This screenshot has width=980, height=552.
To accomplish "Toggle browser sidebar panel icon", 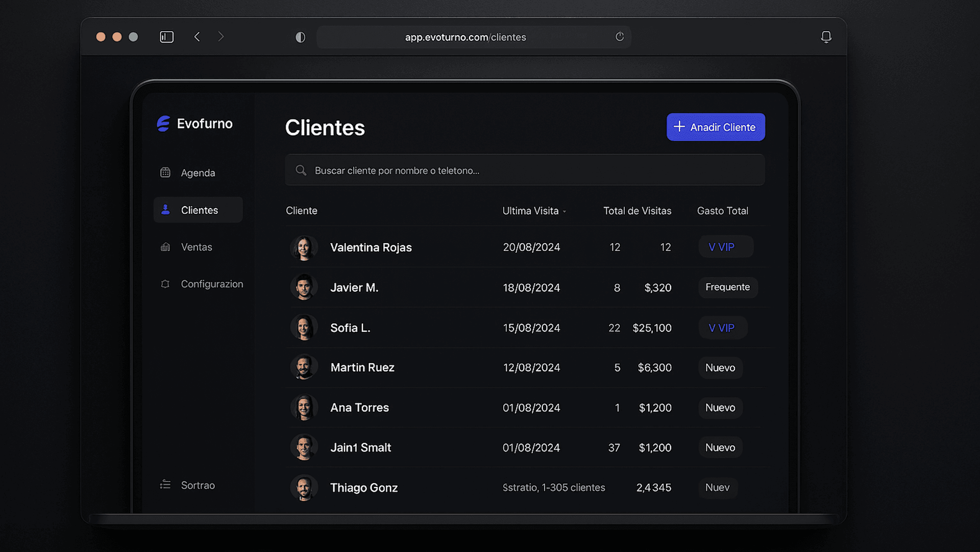I will (167, 37).
